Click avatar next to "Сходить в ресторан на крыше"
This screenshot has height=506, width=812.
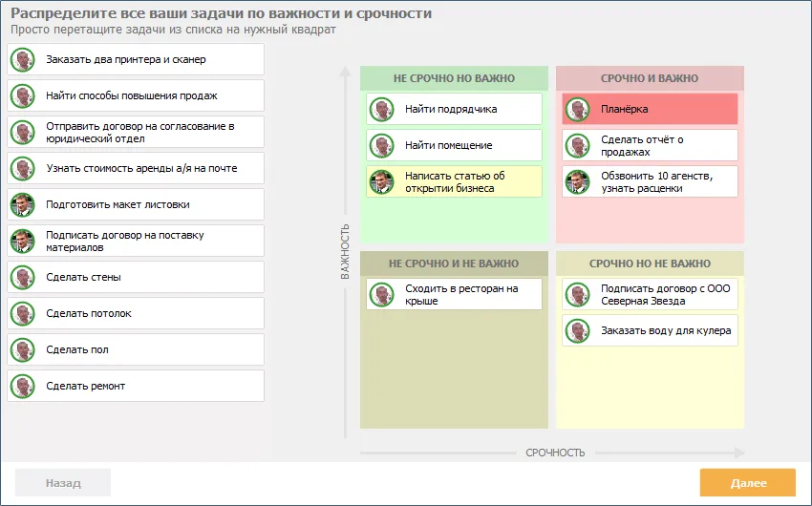point(380,294)
